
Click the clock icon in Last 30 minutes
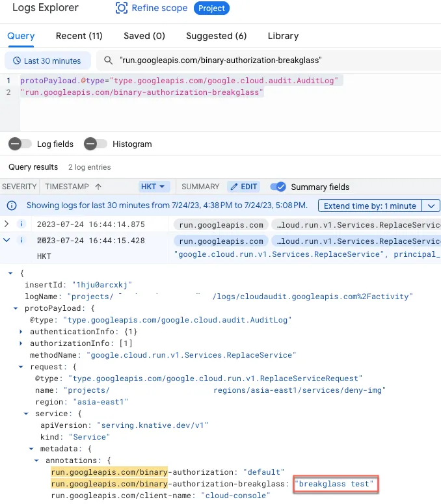[17, 60]
